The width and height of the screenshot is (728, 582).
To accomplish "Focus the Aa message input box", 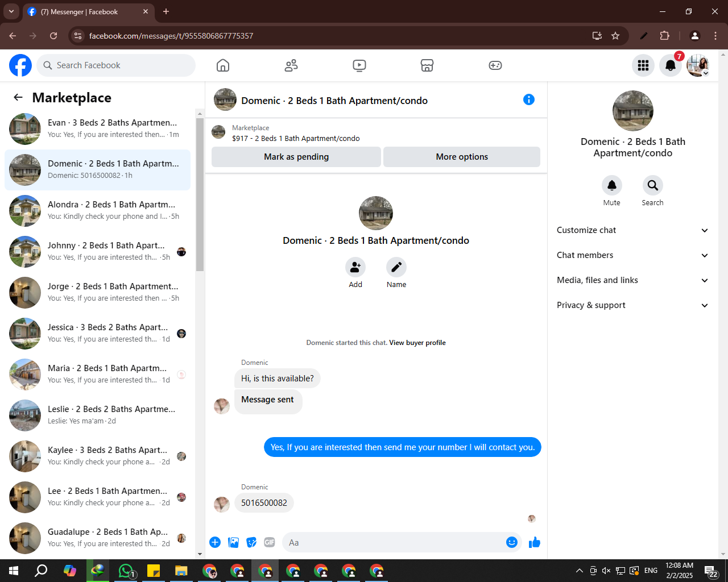I will pos(396,542).
